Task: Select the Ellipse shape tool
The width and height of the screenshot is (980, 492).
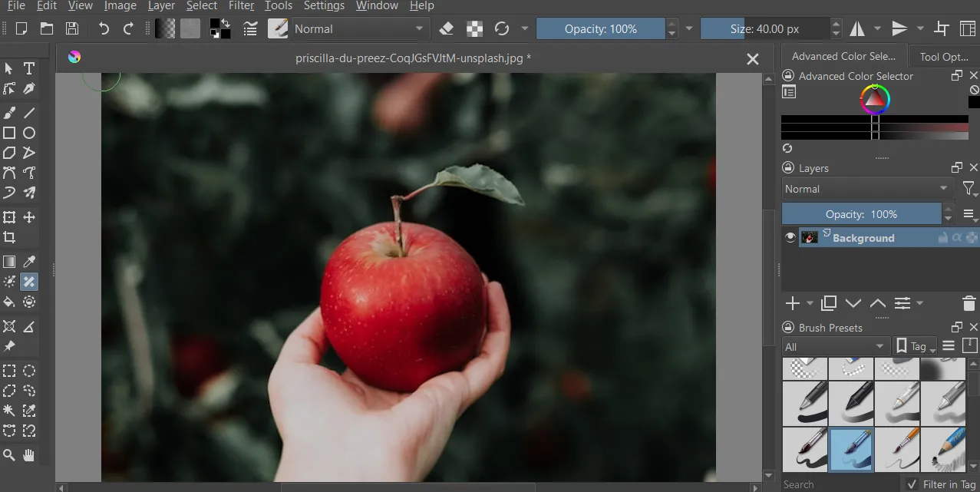Action: (x=29, y=133)
